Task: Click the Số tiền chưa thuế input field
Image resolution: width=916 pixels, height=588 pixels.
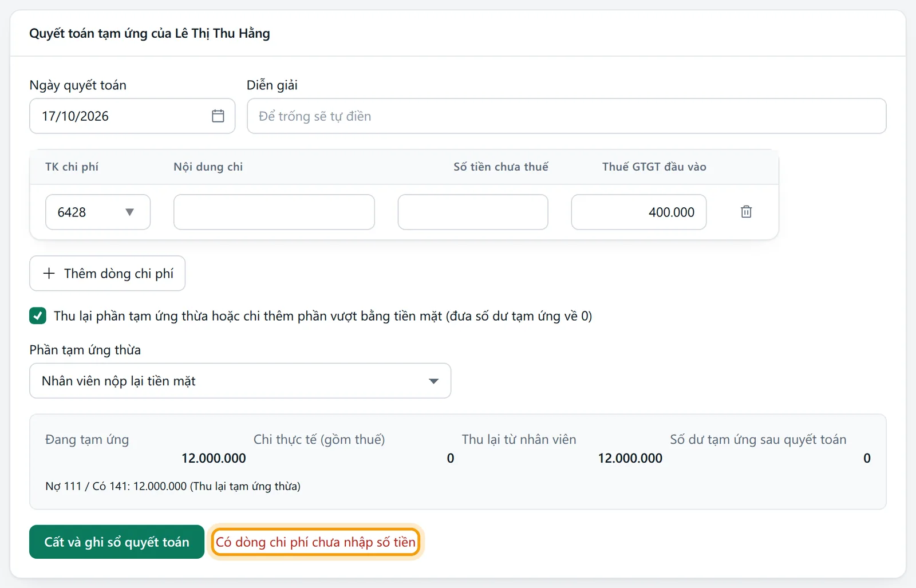Action: [473, 212]
